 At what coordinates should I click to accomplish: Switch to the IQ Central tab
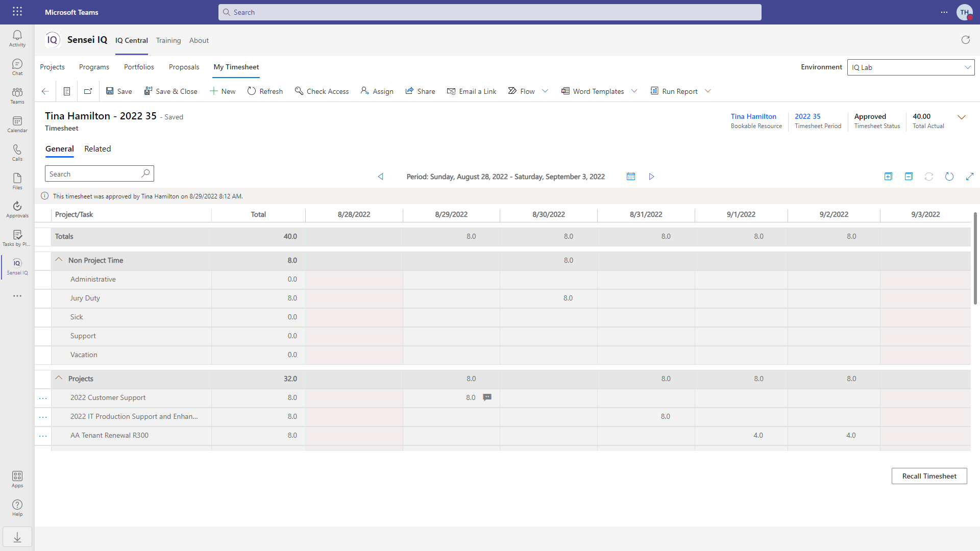(131, 40)
